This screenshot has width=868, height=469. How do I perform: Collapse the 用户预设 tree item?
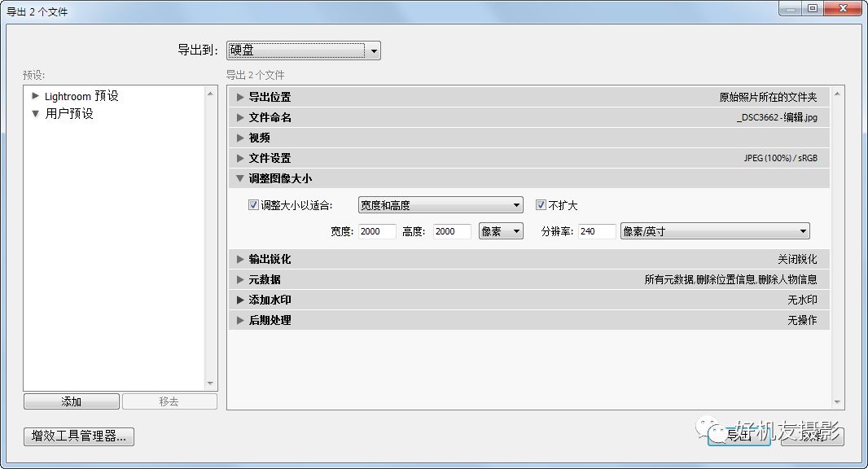point(35,114)
